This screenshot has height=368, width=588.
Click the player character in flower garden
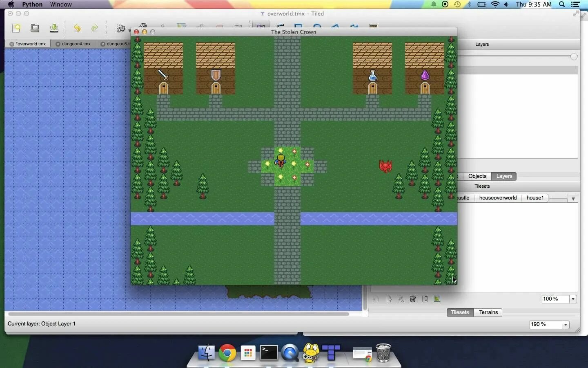tap(281, 161)
